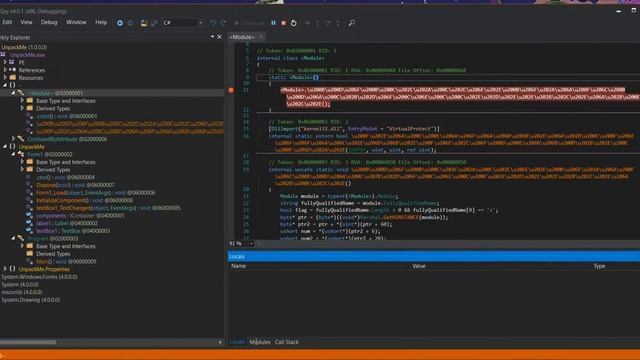Click FullyQualifiedName property link in code
The image size is (640, 360).
411,203
